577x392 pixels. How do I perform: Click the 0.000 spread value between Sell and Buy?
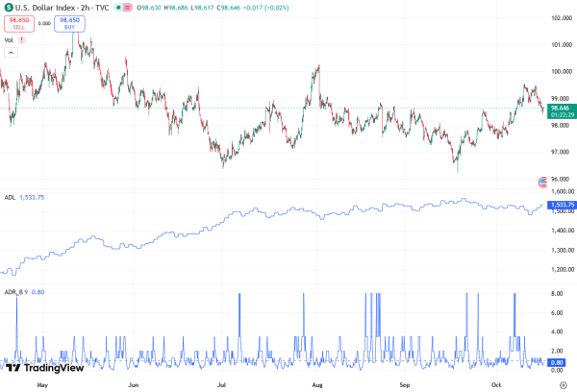(43, 23)
